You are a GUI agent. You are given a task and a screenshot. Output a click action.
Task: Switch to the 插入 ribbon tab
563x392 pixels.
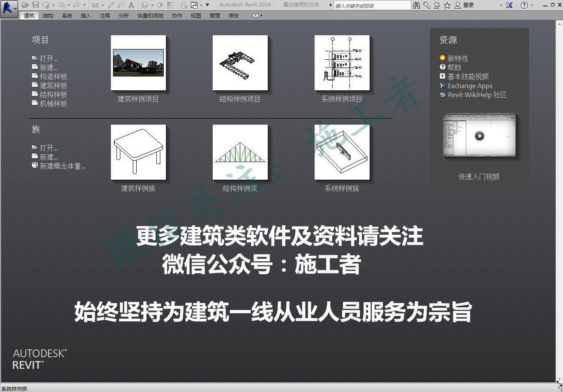click(86, 15)
